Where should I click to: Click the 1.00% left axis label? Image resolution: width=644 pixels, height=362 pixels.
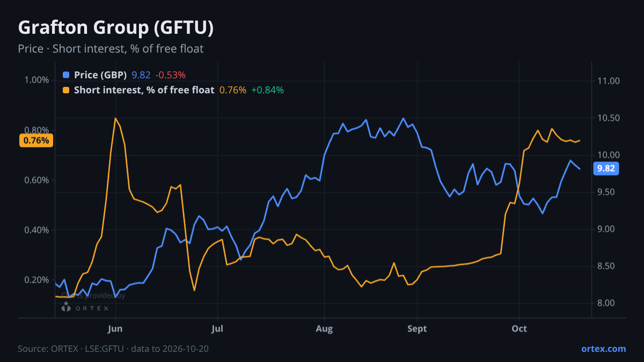[x=36, y=80]
